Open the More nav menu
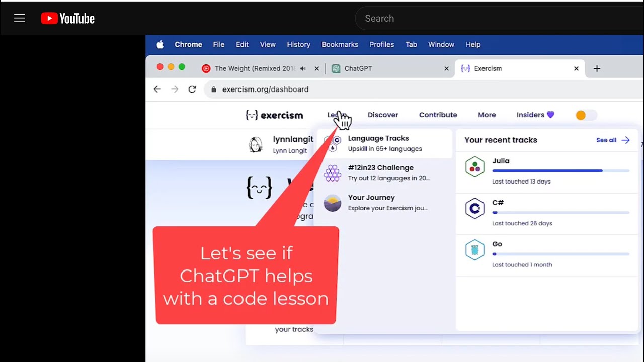644x362 pixels. coord(487,115)
